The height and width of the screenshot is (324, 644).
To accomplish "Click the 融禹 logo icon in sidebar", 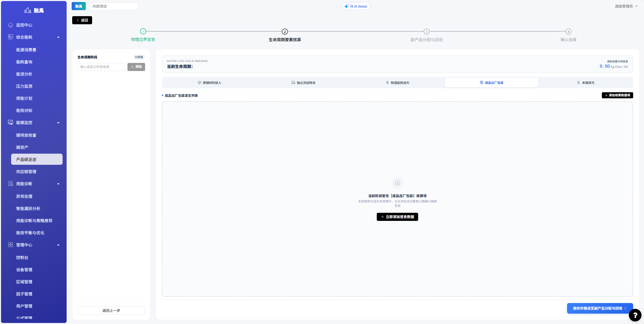I will [x=28, y=10].
